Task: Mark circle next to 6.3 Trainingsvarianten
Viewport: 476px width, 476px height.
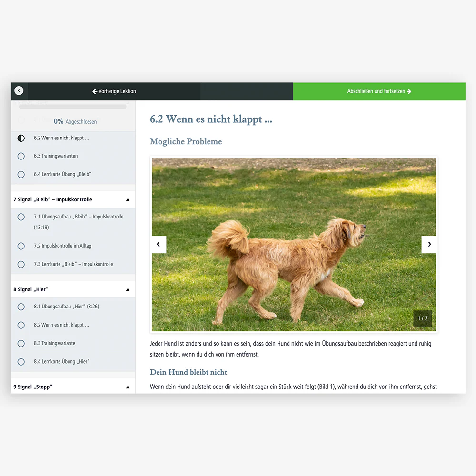Action: point(21,156)
